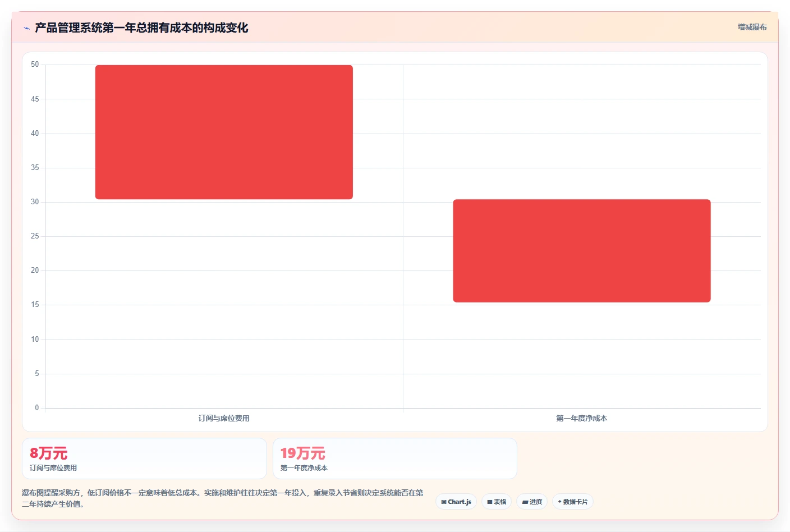Click the title 产品管理系统第一年总拥有成本的构成变化
790x532 pixels.
[x=141, y=27]
